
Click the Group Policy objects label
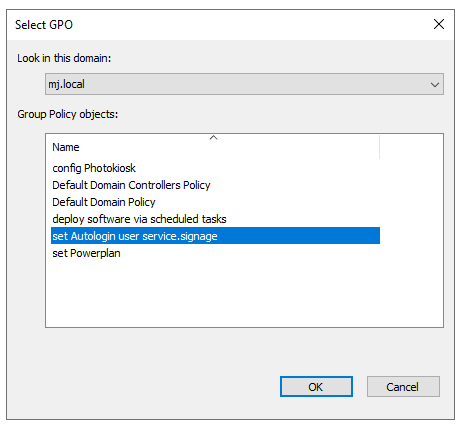point(68,114)
